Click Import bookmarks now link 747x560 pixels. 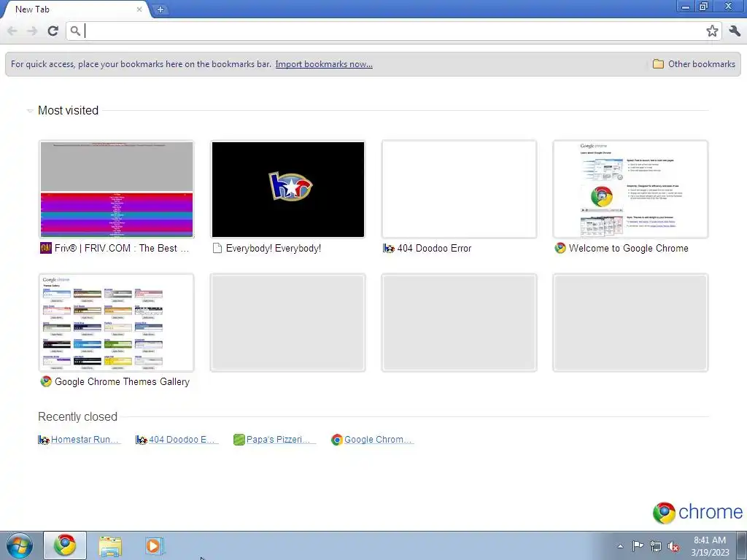[324, 64]
